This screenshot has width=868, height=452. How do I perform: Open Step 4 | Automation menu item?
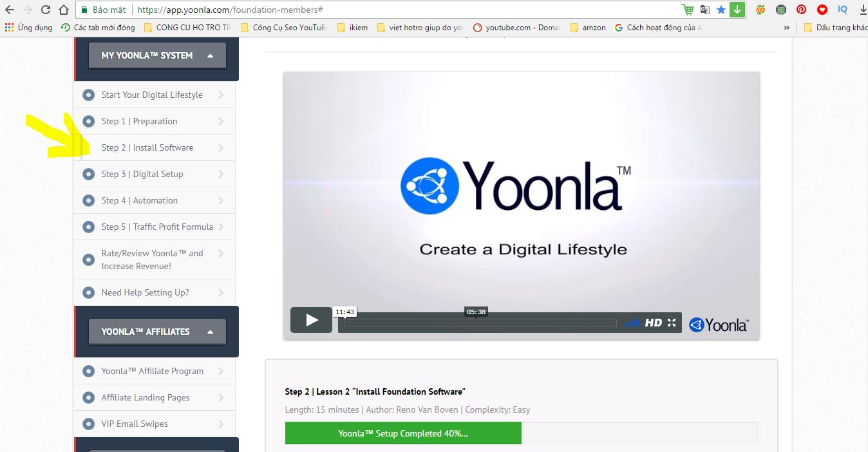tap(155, 200)
